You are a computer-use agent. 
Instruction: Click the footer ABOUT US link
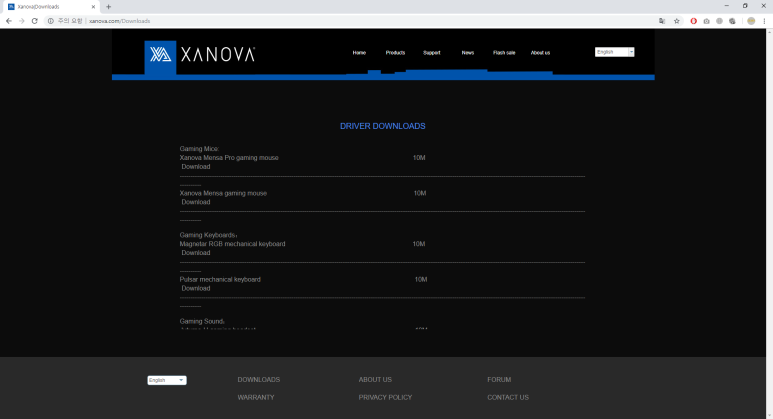(375, 380)
